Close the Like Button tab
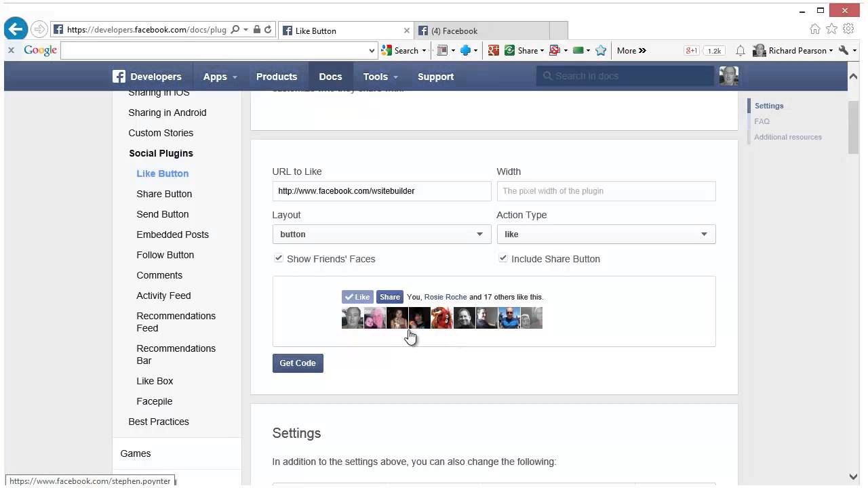Screen dimensions: 868x488 [x=407, y=30]
